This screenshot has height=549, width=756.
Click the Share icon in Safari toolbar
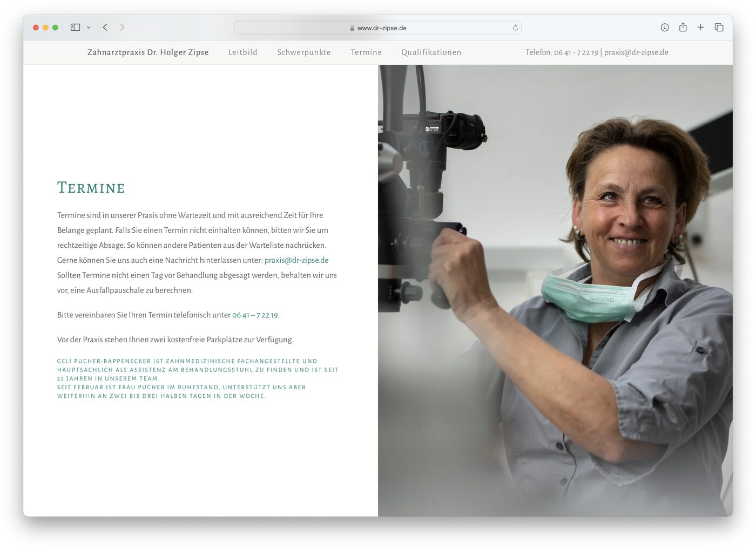(683, 27)
